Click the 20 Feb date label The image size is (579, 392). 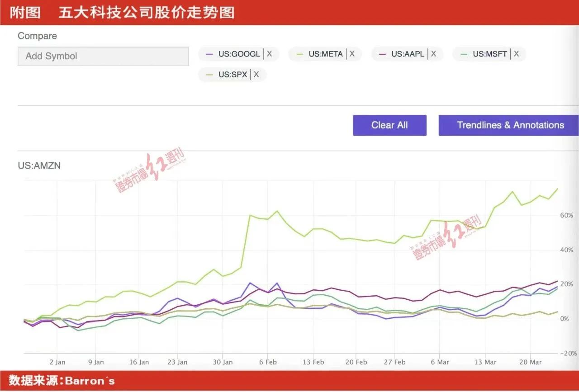point(356,362)
